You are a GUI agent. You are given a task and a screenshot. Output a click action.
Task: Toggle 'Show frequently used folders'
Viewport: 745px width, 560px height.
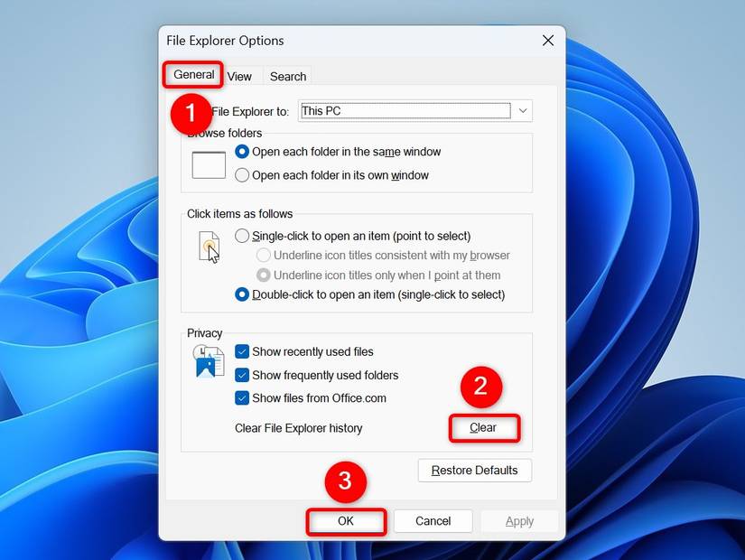point(242,375)
